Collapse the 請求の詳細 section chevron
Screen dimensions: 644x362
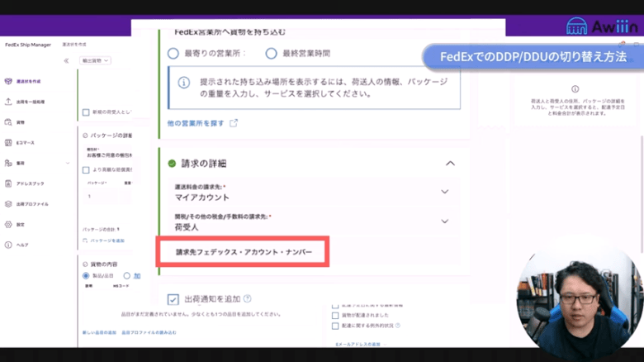pos(450,164)
